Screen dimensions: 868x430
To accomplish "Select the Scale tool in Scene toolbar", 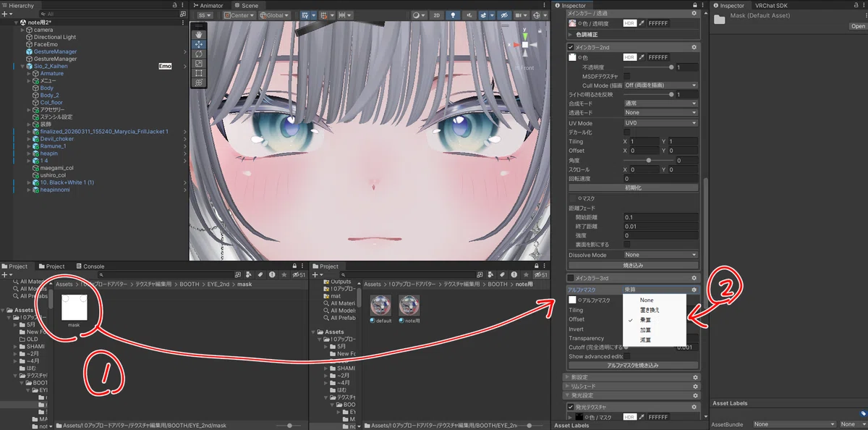I will (198, 64).
